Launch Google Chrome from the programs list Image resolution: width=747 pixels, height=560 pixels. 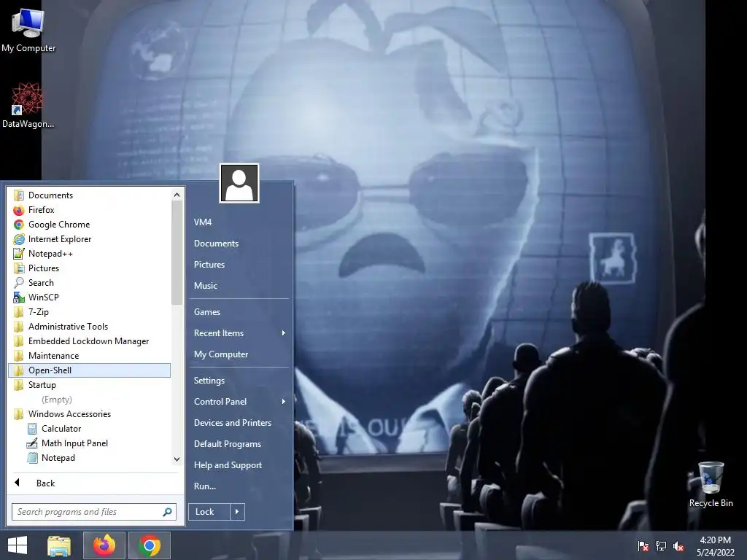click(89, 225)
